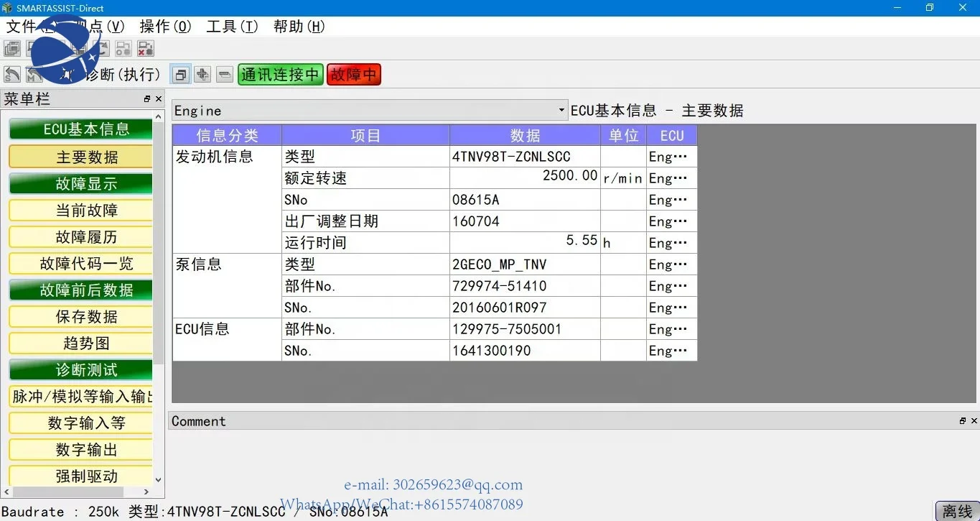Select the ECU基本信息 section header
980x521 pixels.
[x=80, y=129]
